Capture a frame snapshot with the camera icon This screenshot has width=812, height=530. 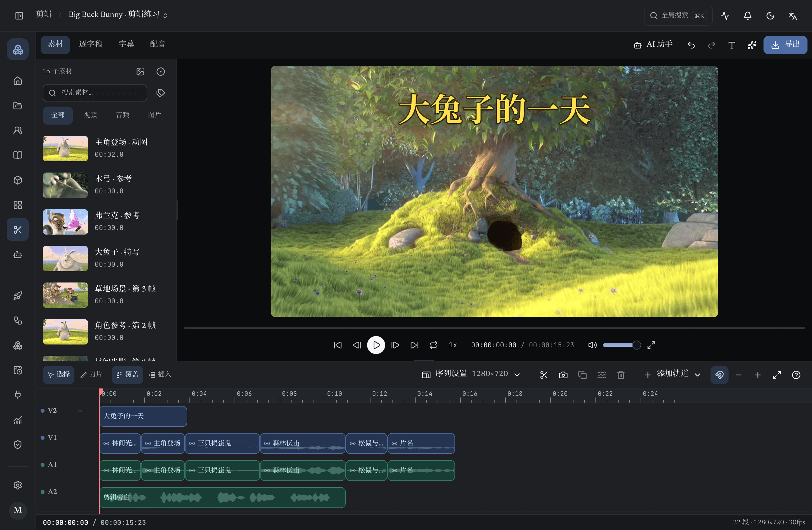pyautogui.click(x=563, y=375)
